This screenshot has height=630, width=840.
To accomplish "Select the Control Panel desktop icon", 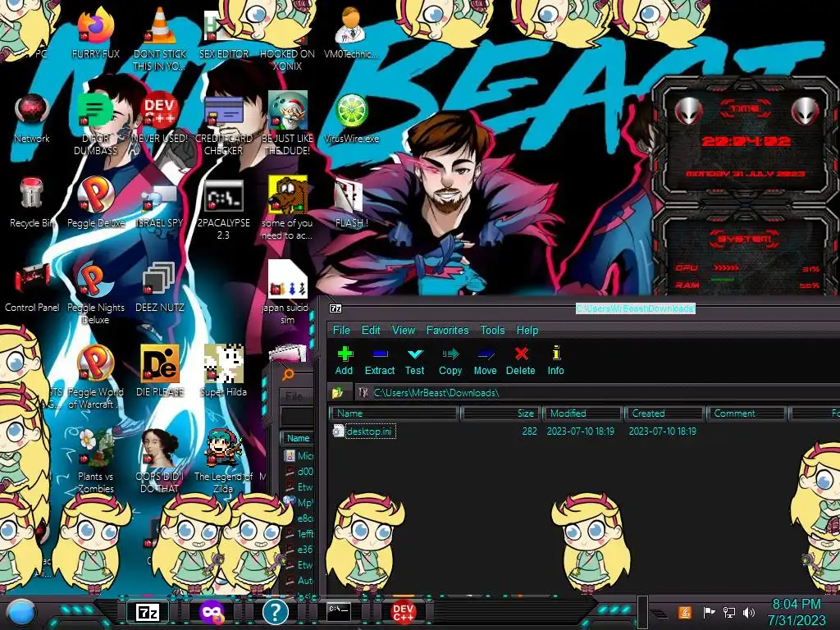I will tap(32, 288).
